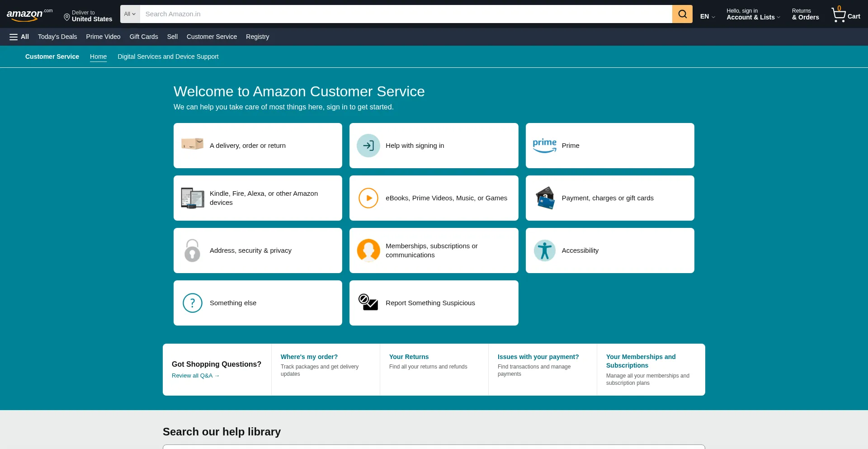Image resolution: width=868 pixels, height=449 pixels.
Task: Select Payment, charges or gift cards
Action: [x=608, y=198]
